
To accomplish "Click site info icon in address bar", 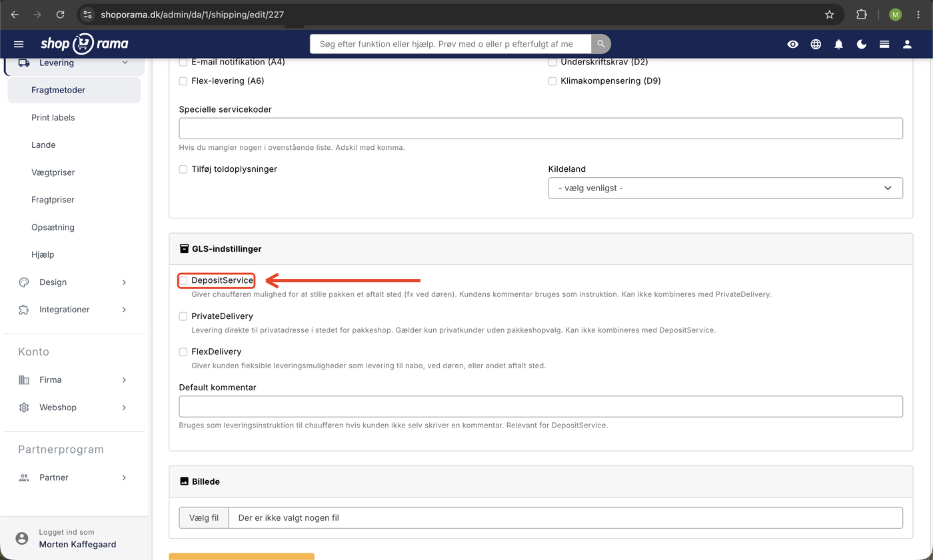I will pyautogui.click(x=88, y=15).
